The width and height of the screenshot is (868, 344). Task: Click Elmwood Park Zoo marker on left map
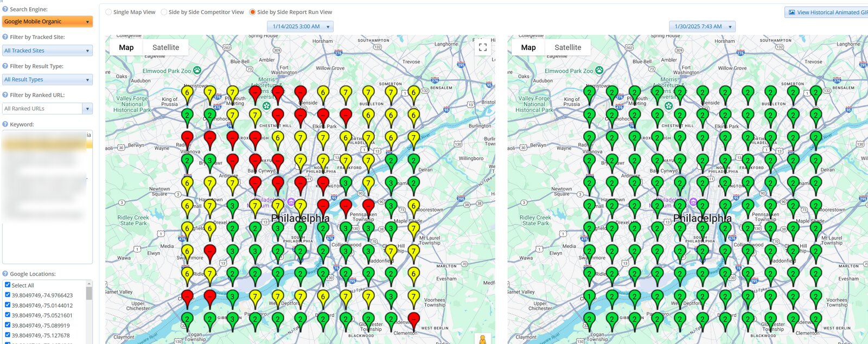coord(197,71)
